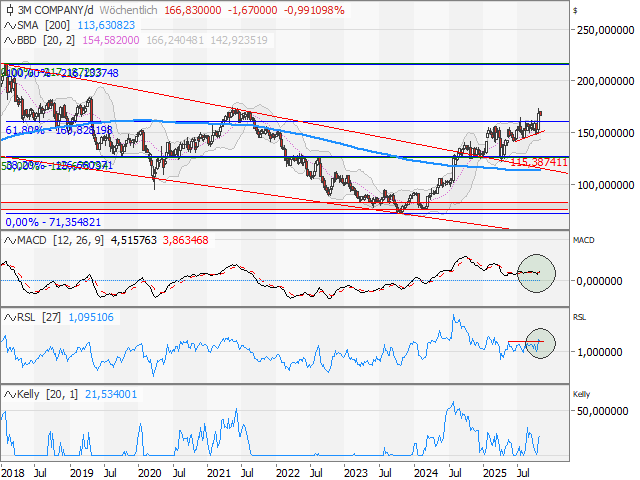The width and height of the screenshot is (640, 480).
Task: Click the SMA indicator line icon
Action: [x=10, y=25]
